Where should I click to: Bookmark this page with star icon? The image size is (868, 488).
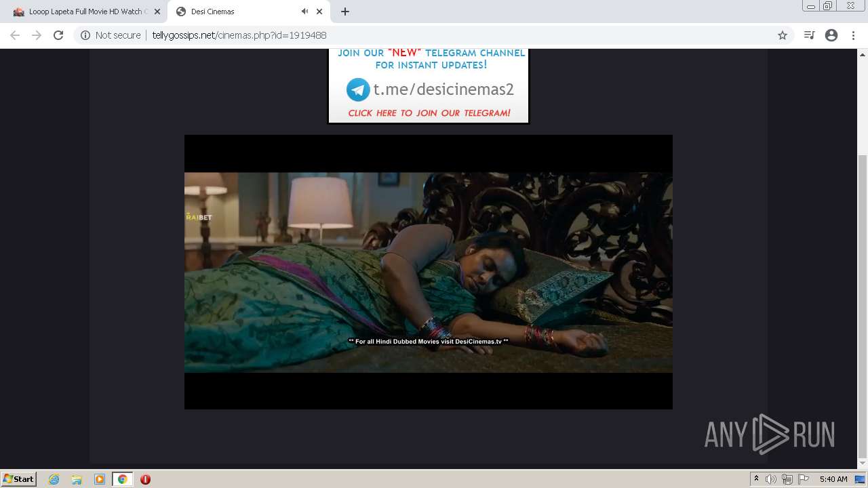click(x=783, y=35)
